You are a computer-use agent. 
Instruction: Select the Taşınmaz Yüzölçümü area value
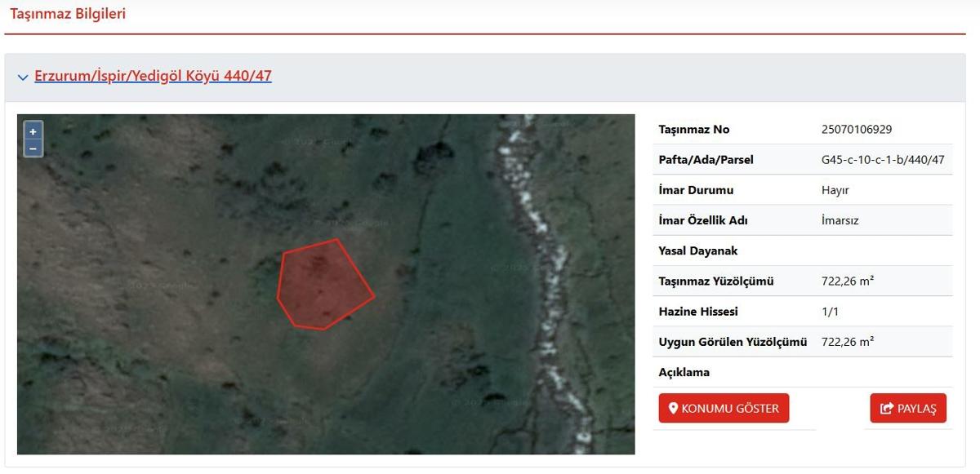coord(848,281)
